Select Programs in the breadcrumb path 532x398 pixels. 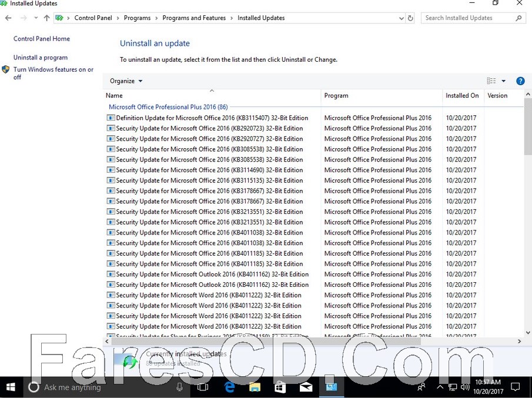coord(137,18)
